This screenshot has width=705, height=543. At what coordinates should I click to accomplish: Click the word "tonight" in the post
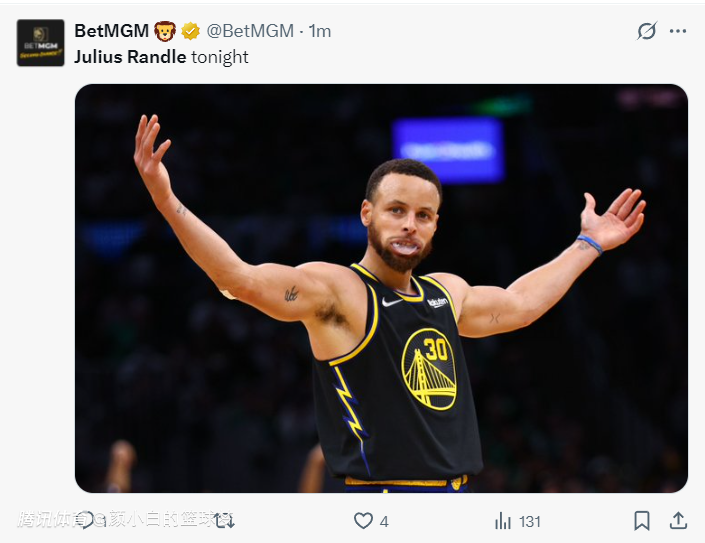pyautogui.click(x=220, y=57)
